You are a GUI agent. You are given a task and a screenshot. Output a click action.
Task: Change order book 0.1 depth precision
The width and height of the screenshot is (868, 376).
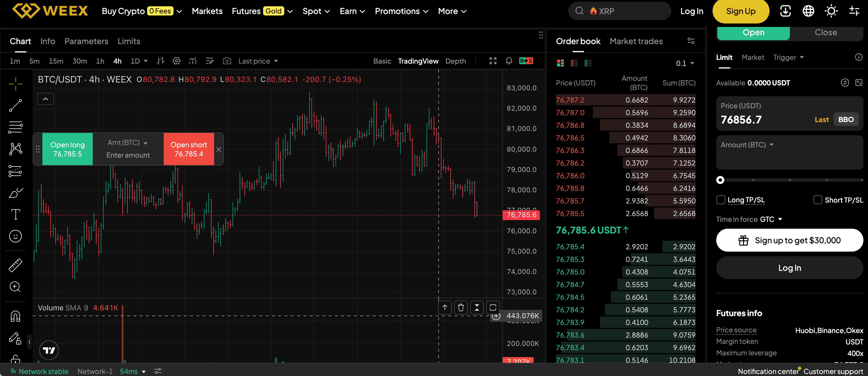[685, 63]
